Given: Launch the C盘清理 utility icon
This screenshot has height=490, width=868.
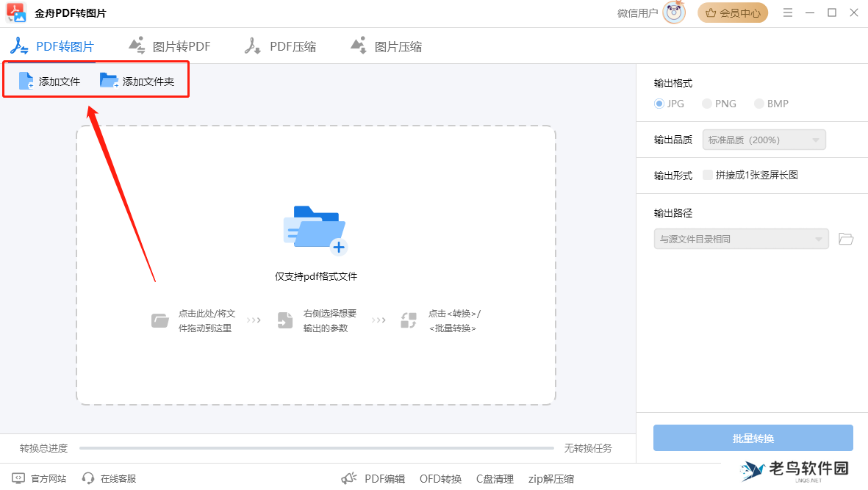Looking at the screenshot, I should click(x=495, y=478).
